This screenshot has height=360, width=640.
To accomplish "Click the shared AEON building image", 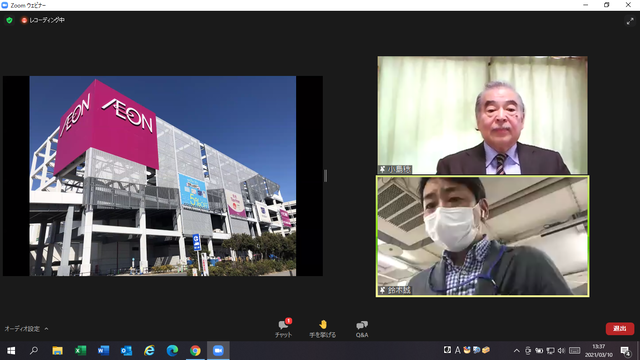I will pyautogui.click(x=163, y=176).
